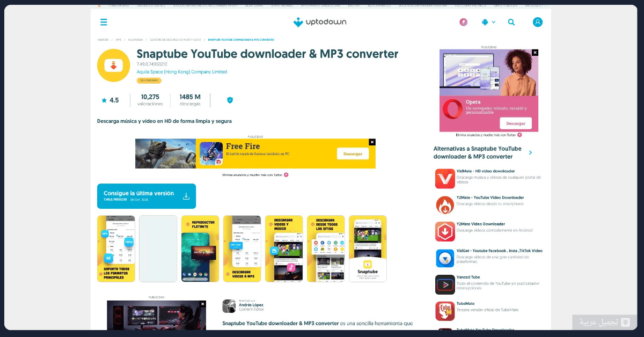644x337 pixels.
Task: Open Aquila Space developer link
Action: [x=182, y=72]
